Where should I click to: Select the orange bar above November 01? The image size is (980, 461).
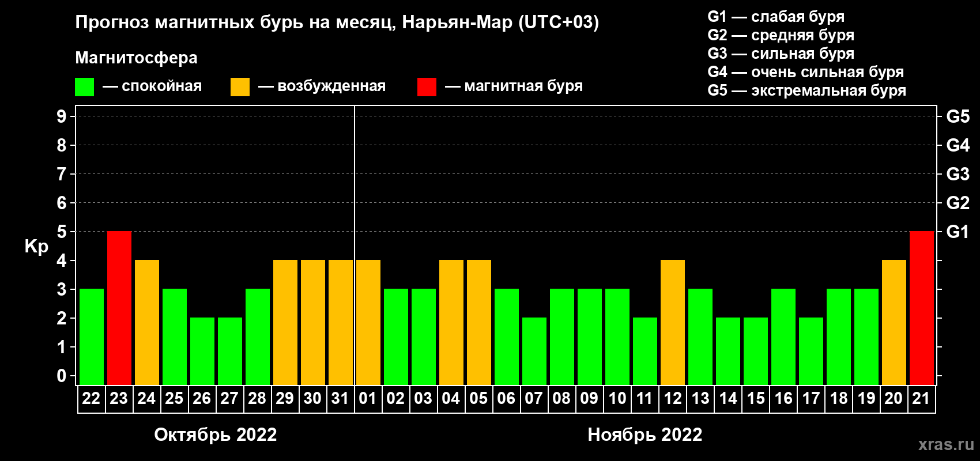pos(368,322)
